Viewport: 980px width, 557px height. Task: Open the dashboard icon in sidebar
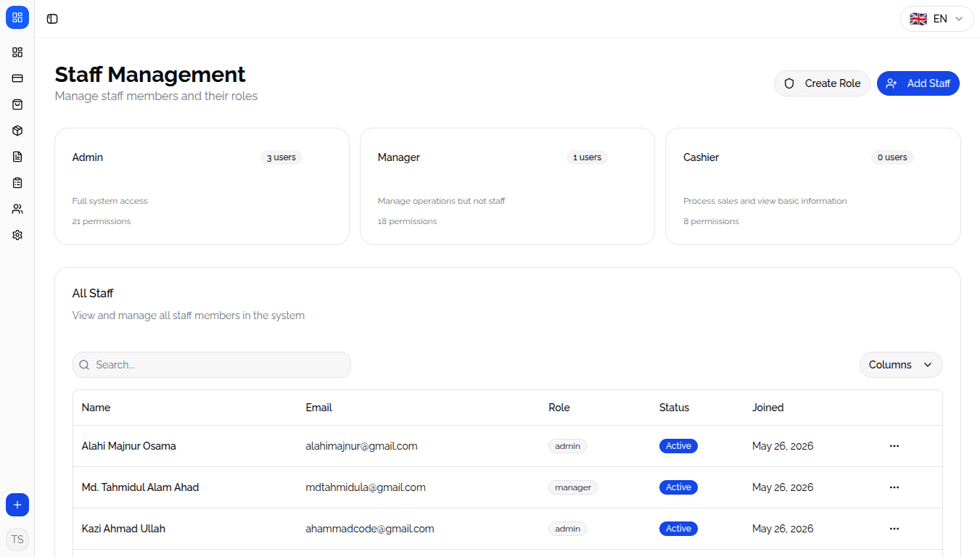tap(17, 52)
